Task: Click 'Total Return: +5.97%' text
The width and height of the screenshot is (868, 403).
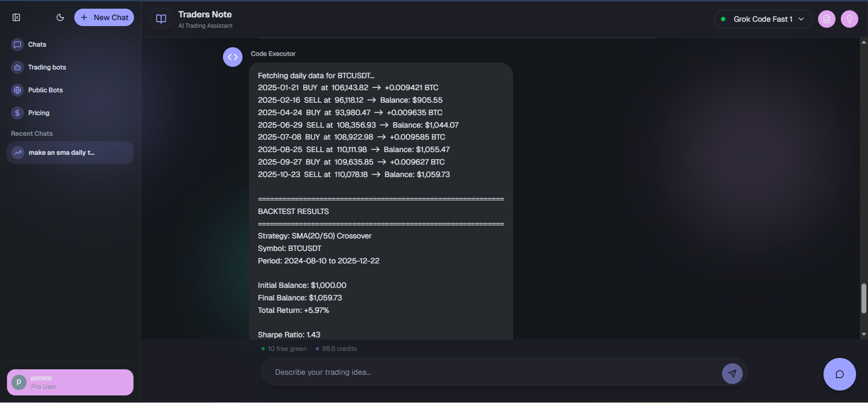Action: pyautogui.click(x=293, y=310)
